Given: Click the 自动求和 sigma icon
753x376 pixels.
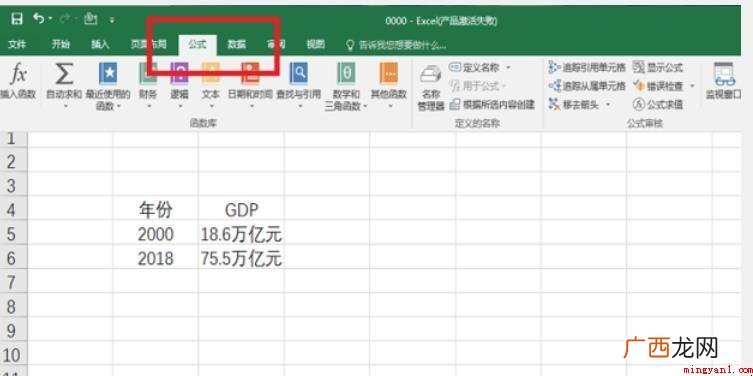Looking at the screenshot, I should coord(64,73).
